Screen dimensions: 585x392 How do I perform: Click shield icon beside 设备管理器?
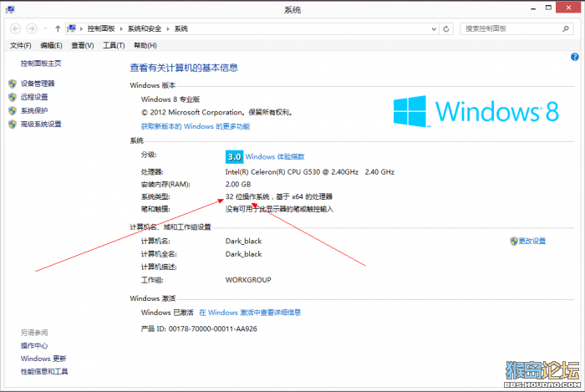click(x=13, y=84)
